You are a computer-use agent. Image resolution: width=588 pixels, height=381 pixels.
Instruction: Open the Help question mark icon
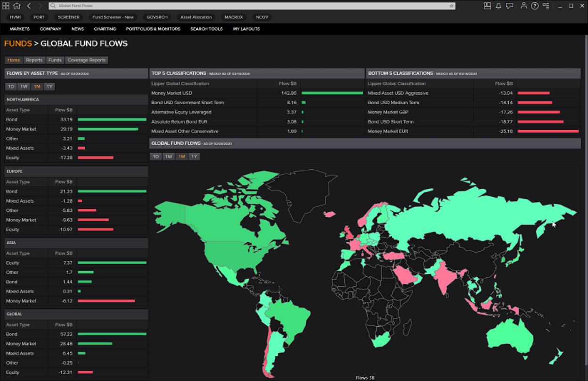click(534, 6)
